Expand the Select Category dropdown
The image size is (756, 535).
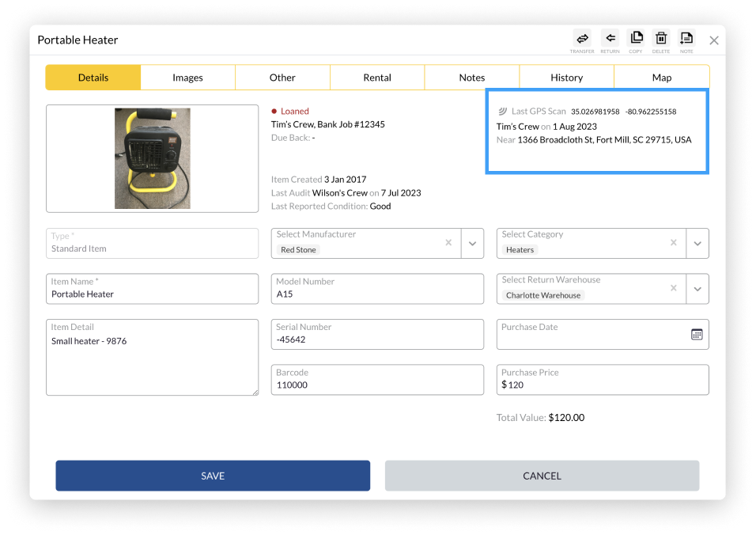(x=697, y=244)
